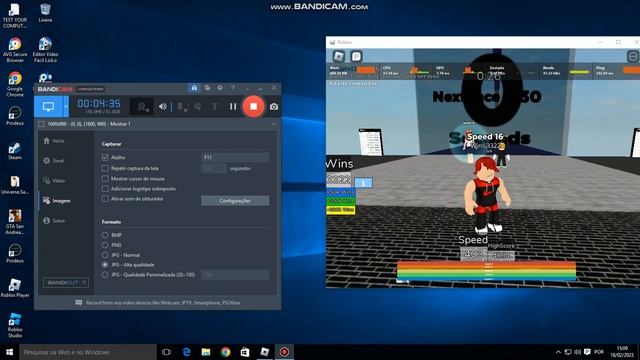Uncheck the Atalho hotkey checkbox
This screenshot has height=360, width=640.
click(x=105, y=157)
